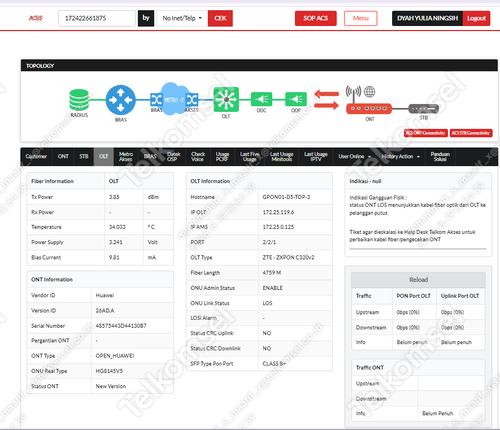
Task: Open the Check Voice tab
Action: 198,156
